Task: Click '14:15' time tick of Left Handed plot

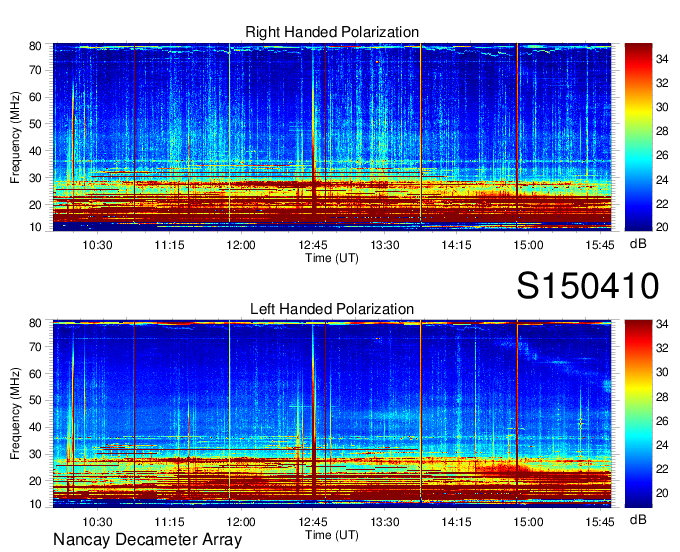Action: 456,522
